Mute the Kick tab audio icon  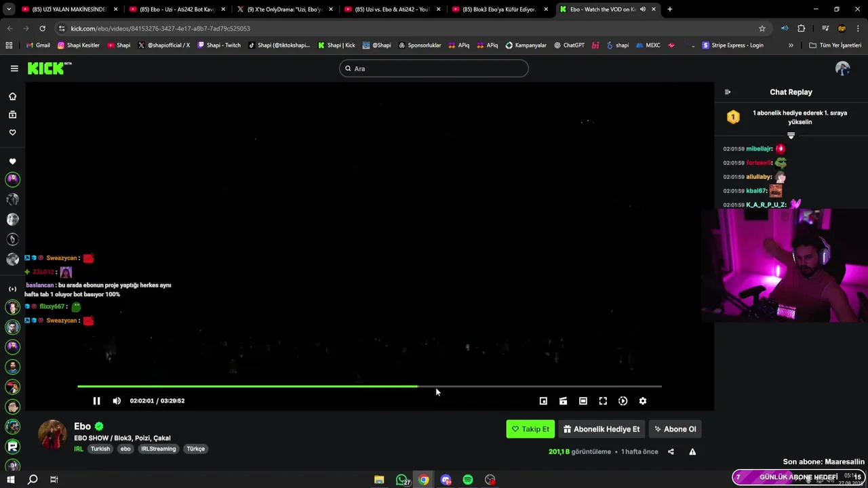(x=642, y=9)
